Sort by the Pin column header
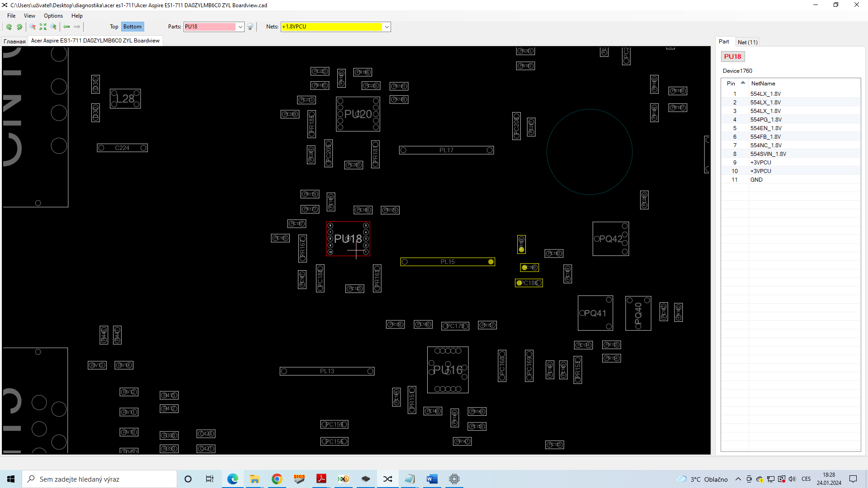Image resolution: width=868 pixels, height=488 pixels. [735, 83]
